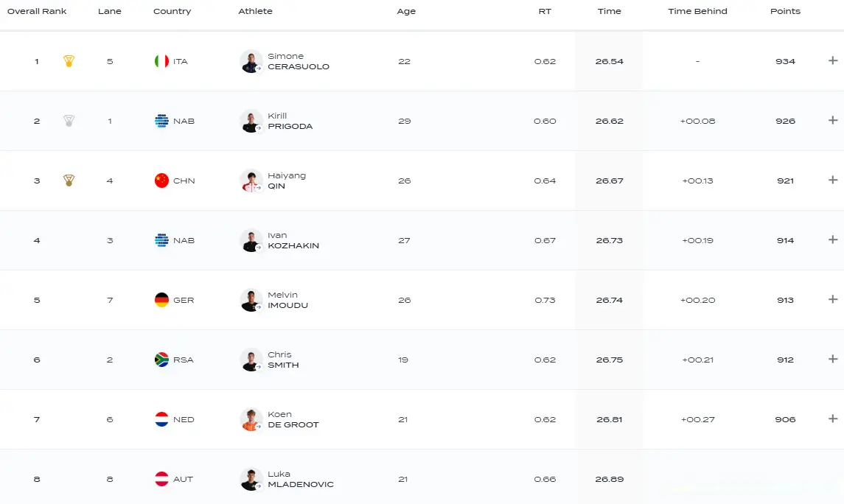Screen dimensions: 844x504
Task: Expand Haiyang Qin's result details
Action: (x=833, y=180)
